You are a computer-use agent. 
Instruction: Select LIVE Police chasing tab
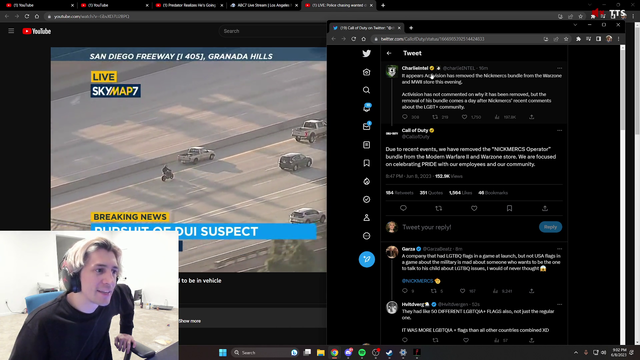[338, 5]
